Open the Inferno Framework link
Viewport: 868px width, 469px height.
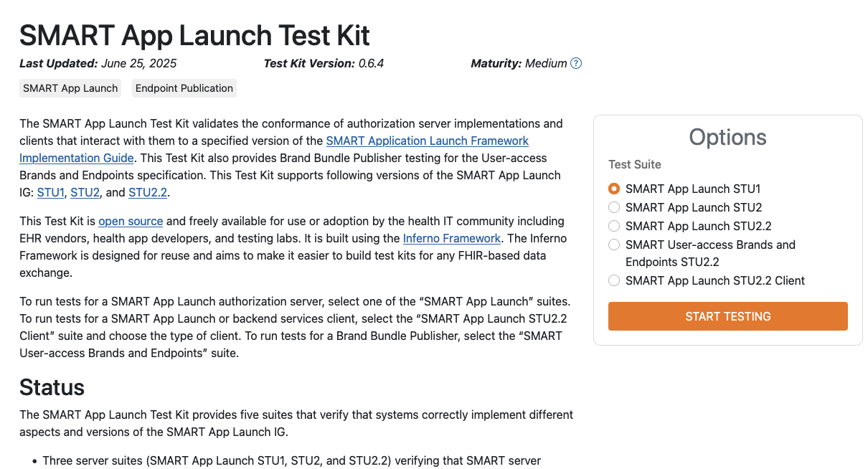452,238
